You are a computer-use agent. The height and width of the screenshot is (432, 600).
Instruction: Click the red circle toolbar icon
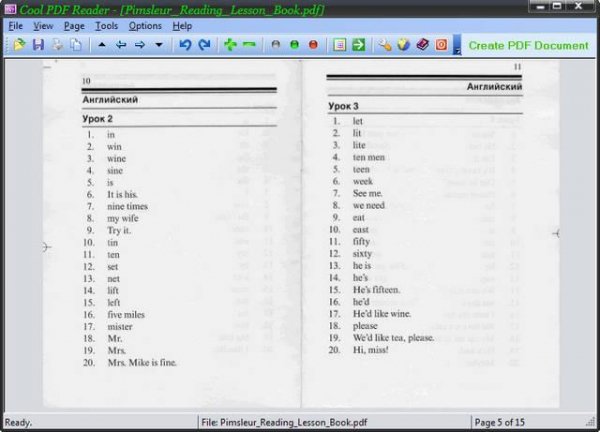point(313,45)
